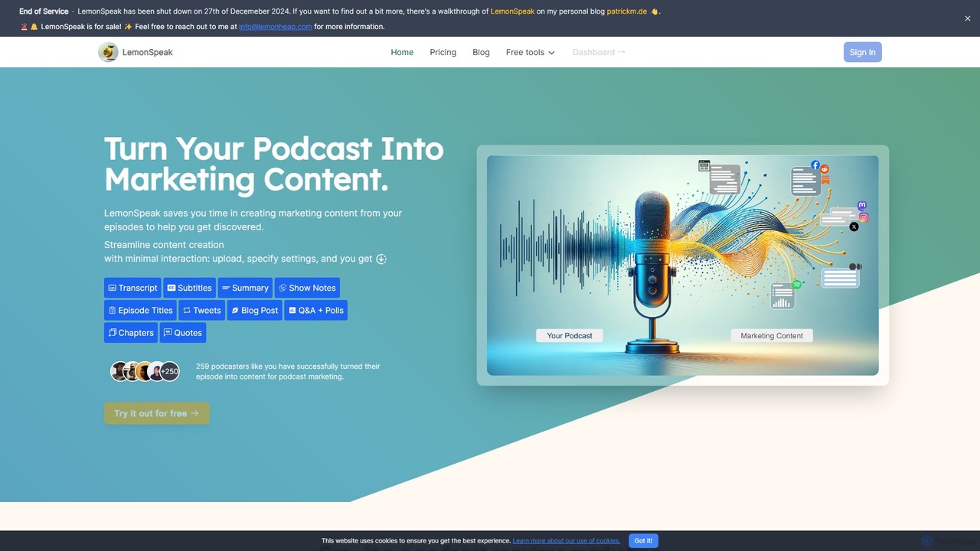The width and height of the screenshot is (980, 551).
Task: Select the Show Notes tag
Action: tap(307, 288)
